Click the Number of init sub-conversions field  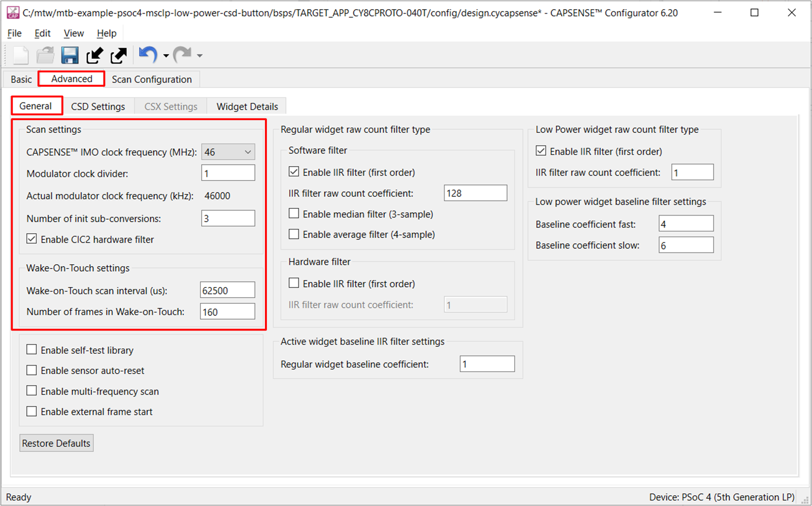[228, 219]
